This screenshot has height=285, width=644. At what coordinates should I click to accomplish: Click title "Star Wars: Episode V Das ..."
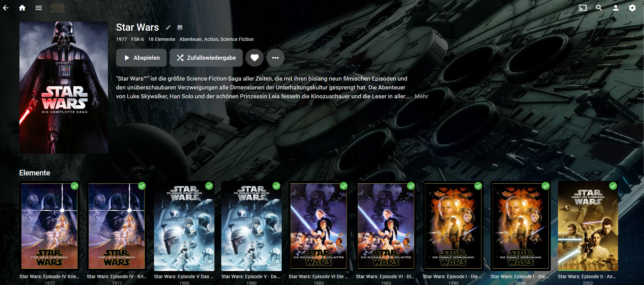[184, 276]
